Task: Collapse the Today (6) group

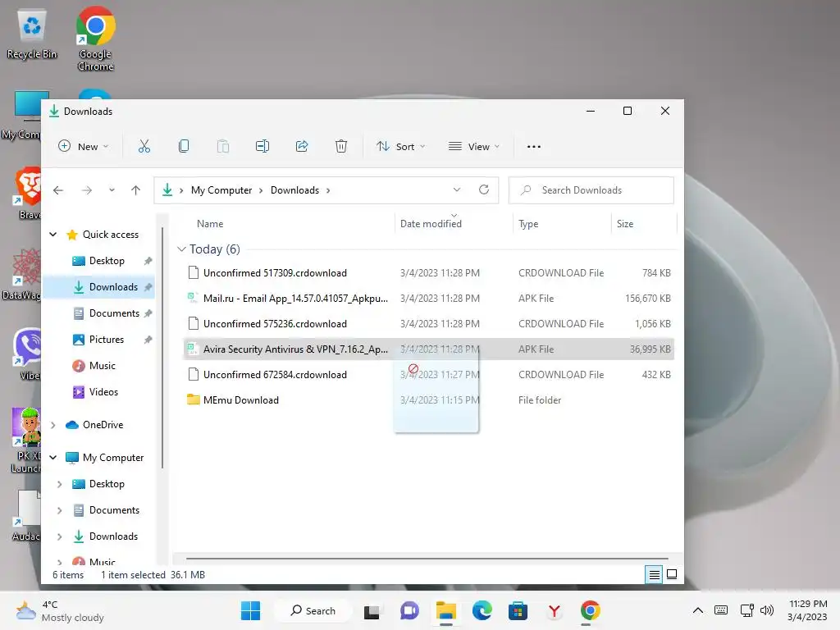Action: tap(181, 249)
